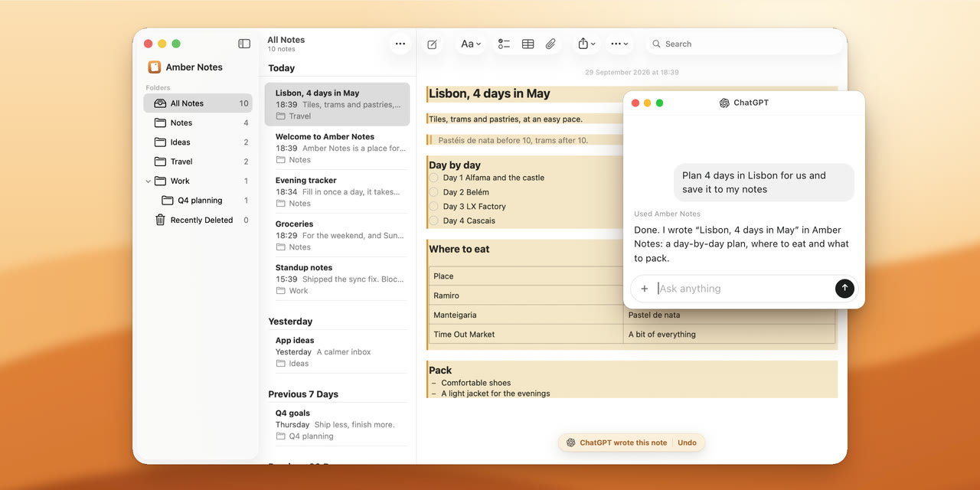Collapse the Work folder chevron
This screenshot has height=490, width=980.
pos(148,181)
